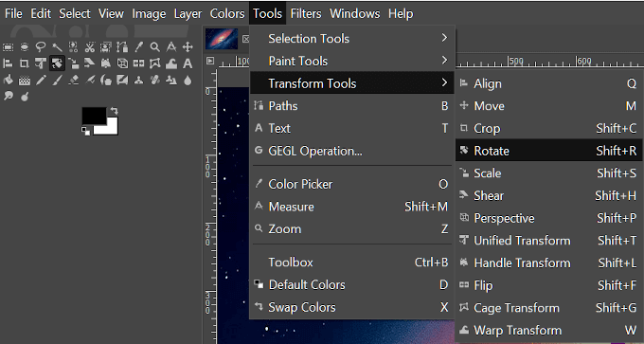Choose Paths in the Tools menu
Viewport: 644px width, 344px height.
352,105
